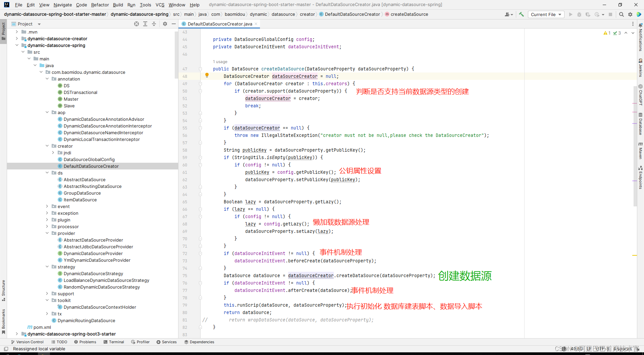Click the Select Opened File target icon

137,24
